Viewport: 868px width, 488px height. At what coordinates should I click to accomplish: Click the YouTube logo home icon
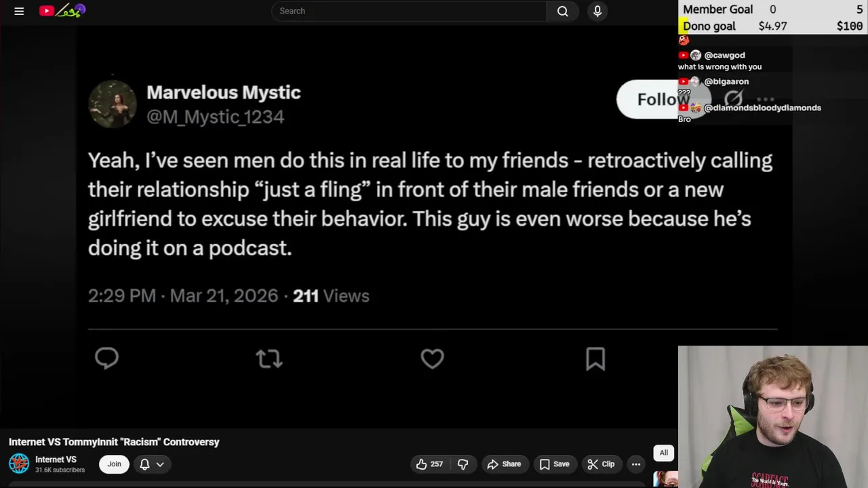[47, 11]
